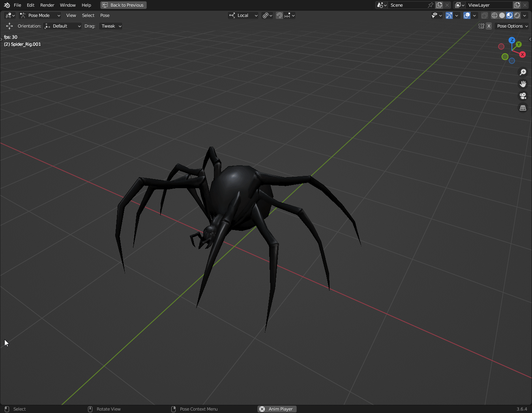The image size is (532, 413).
Task: Click the negative Y axis gizmo circle
Action: [x=505, y=57]
